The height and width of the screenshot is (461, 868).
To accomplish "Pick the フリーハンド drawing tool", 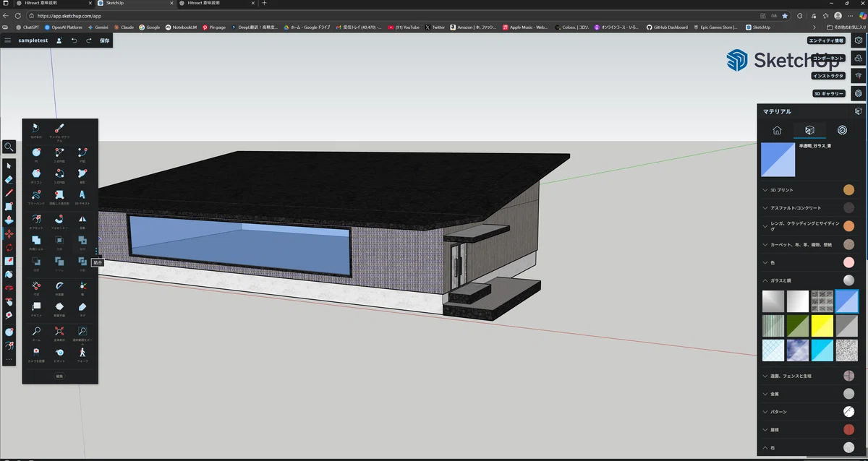I will point(36,197).
